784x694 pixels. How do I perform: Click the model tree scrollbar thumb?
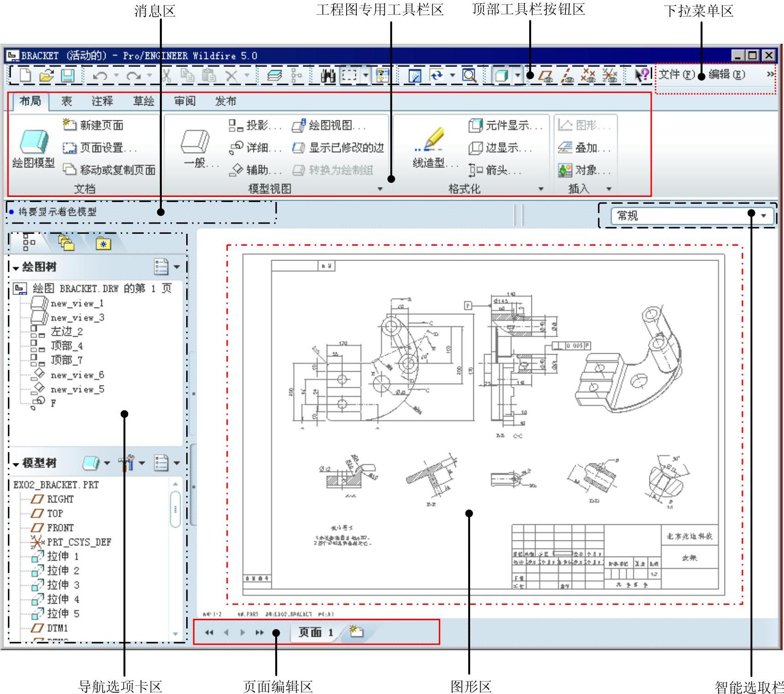point(175,509)
